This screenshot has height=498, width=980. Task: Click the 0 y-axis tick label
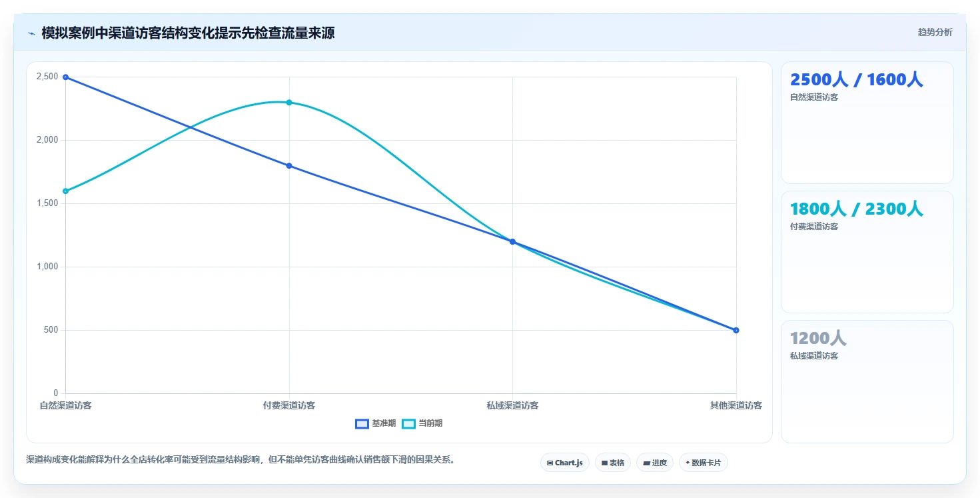[56, 393]
